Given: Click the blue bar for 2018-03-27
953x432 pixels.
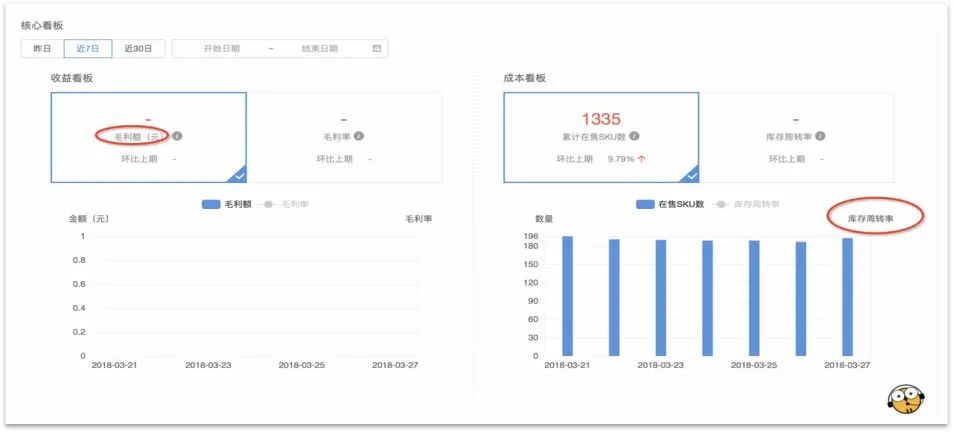Looking at the screenshot, I should click(x=847, y=297).
